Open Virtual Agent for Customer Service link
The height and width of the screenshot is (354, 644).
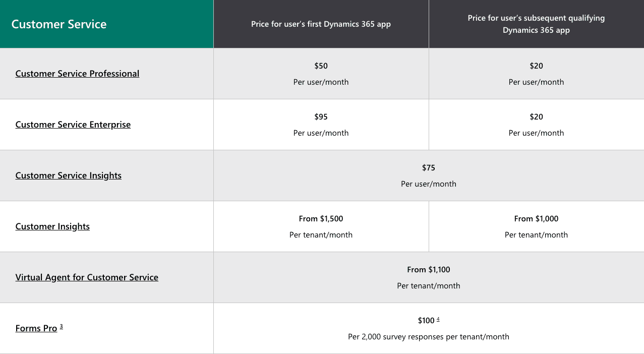tap(87, 277)
